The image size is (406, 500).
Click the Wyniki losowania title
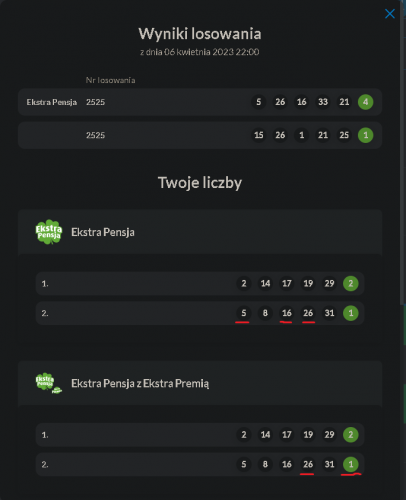pos(200,34)
